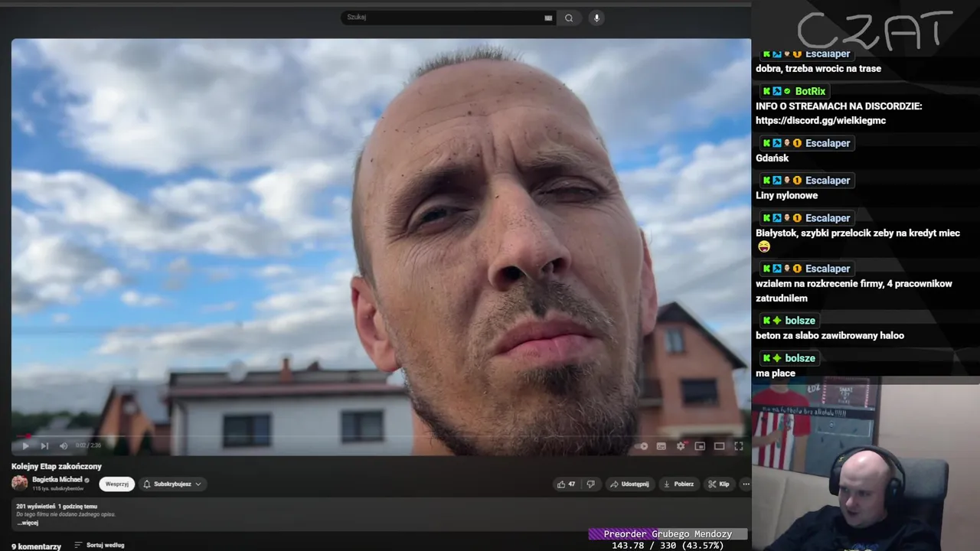Skip to the next video
980x551 pixels.
pos(44,445)
